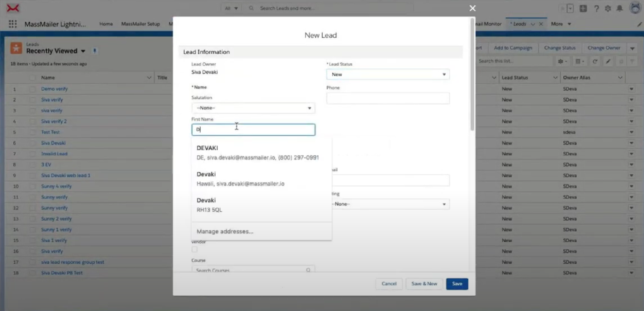Select Devaki Hawaii address suggestion
644x311 pixels.
click(261, 179)
